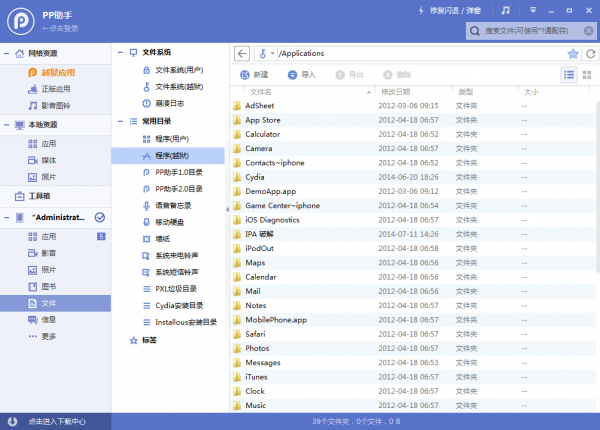The width and height of the screenshot is (600, 430).
Task: Click the PP助手 logo icon
Action: click(x=21, y=21)
